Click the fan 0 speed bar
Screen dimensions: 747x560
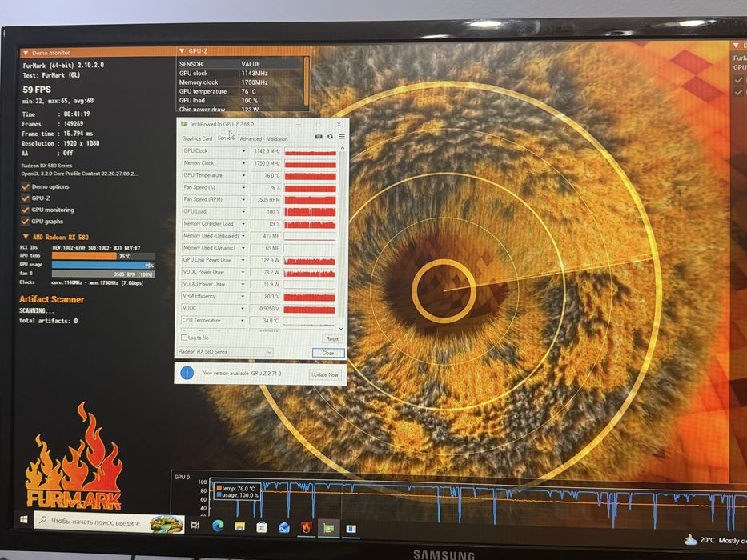[103, 274]
